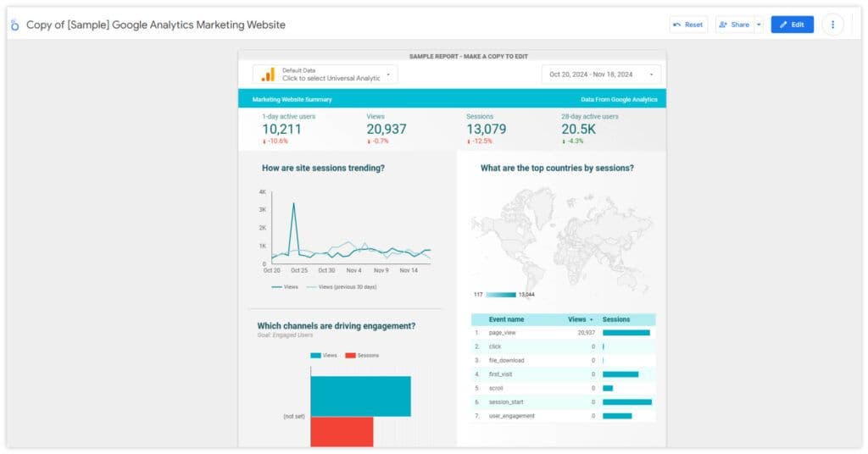Open the Share button
Image resolution: width=868 pixels, height=454 pixels.
735,25
